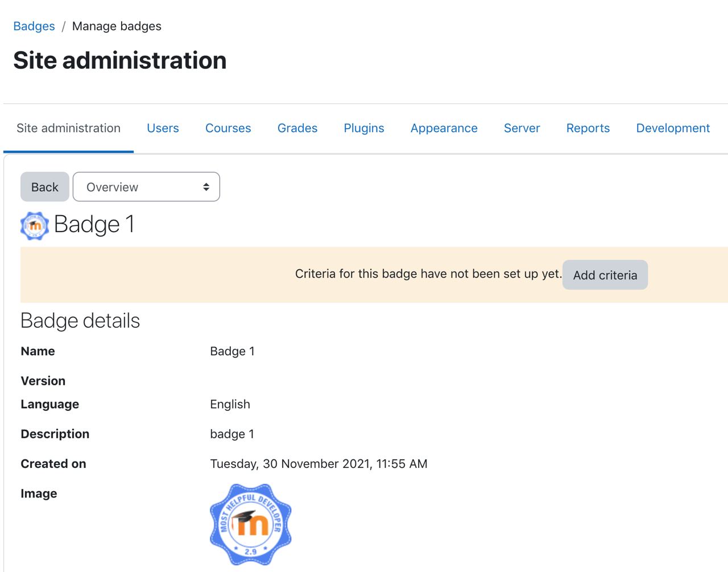Open the Courses tab

pyautogui.click(x=228, y=128)
